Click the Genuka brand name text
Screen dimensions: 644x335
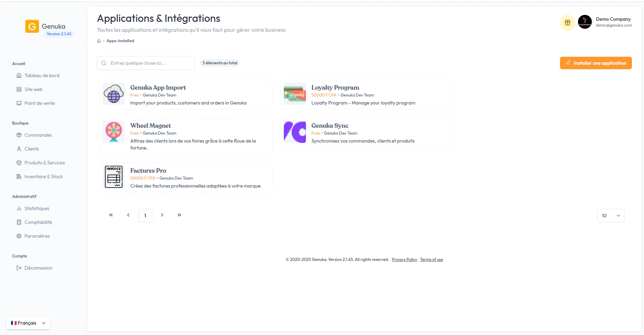pyautogui.click(x=54, y=26)
